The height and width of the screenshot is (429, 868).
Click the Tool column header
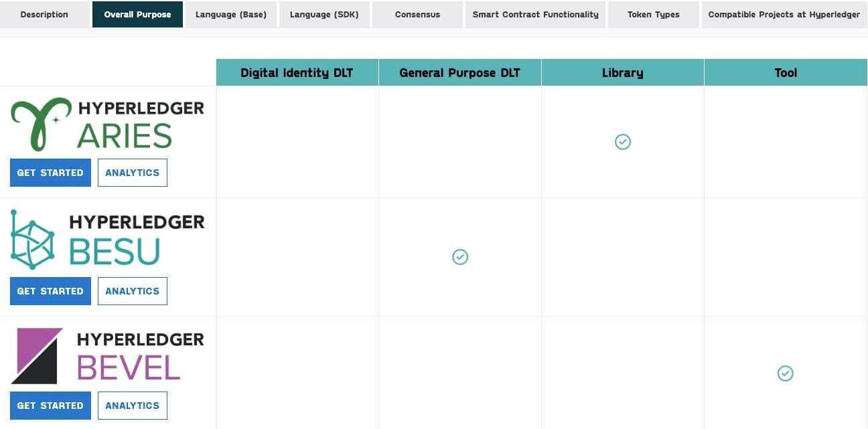click(786, 73)
